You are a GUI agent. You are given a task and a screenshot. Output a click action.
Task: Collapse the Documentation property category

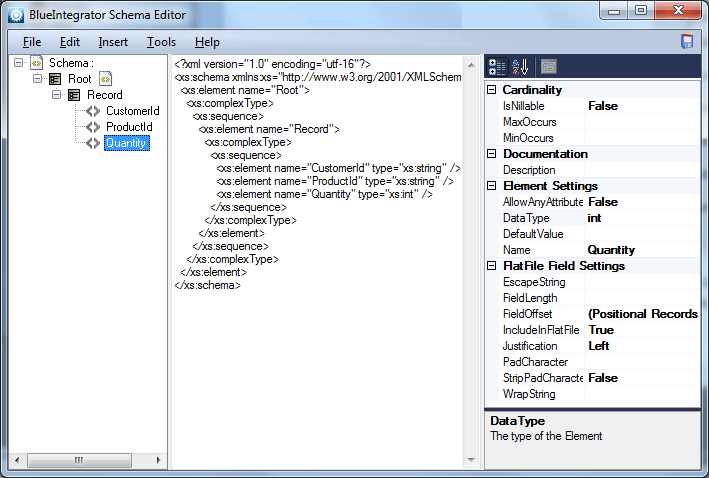[x=492, y=154]
